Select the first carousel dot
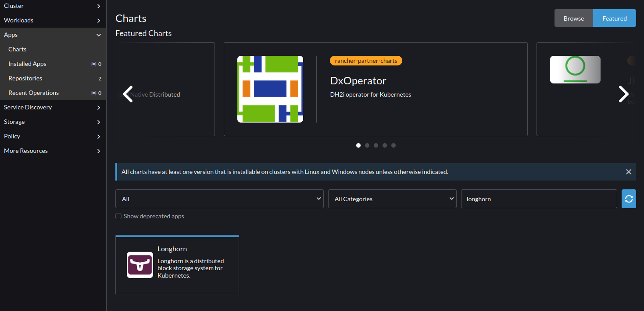This screenshot has width=644, height=311. click(x=358, y=145)
